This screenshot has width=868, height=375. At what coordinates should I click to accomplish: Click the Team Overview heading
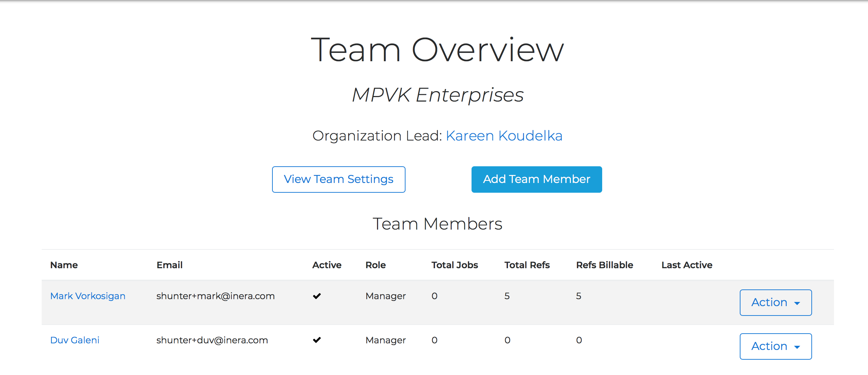click(x=437, y=50)
